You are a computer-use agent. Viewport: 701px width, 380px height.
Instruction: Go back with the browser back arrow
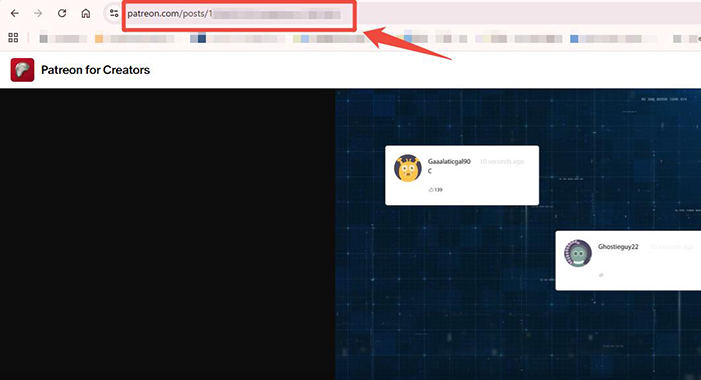pos(15,13)
